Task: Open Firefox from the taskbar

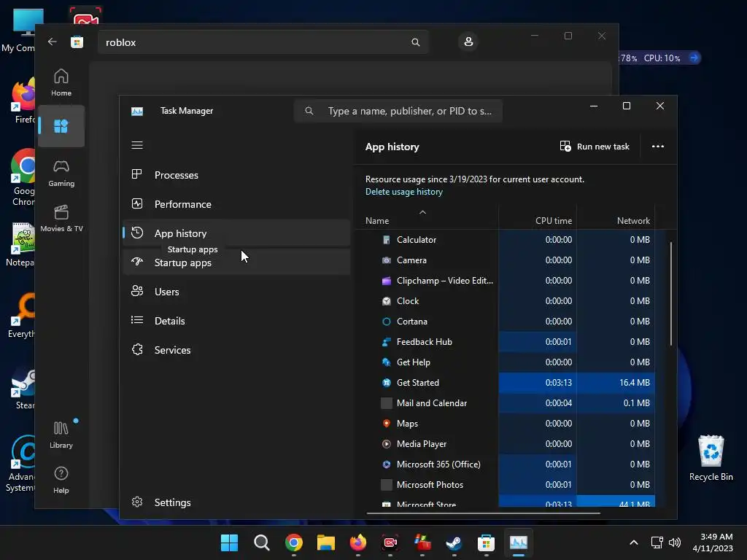Action: [357, 542]
